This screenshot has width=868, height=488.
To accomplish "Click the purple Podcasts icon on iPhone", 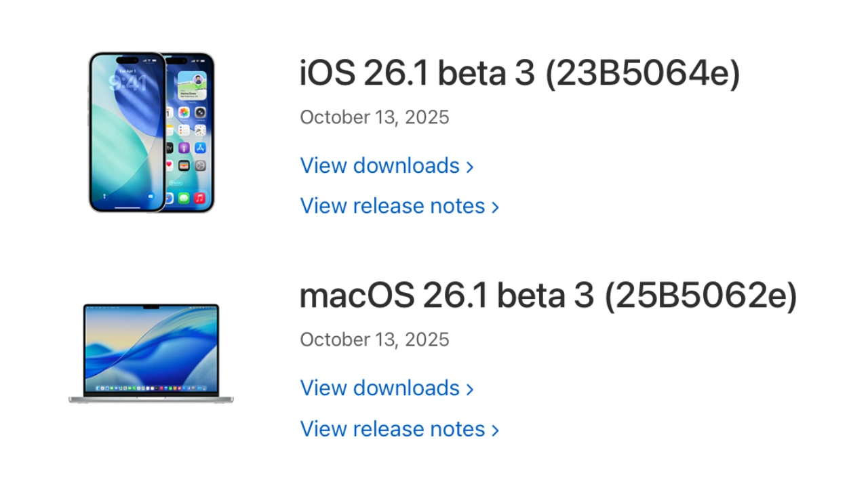I will pos(184,148).
